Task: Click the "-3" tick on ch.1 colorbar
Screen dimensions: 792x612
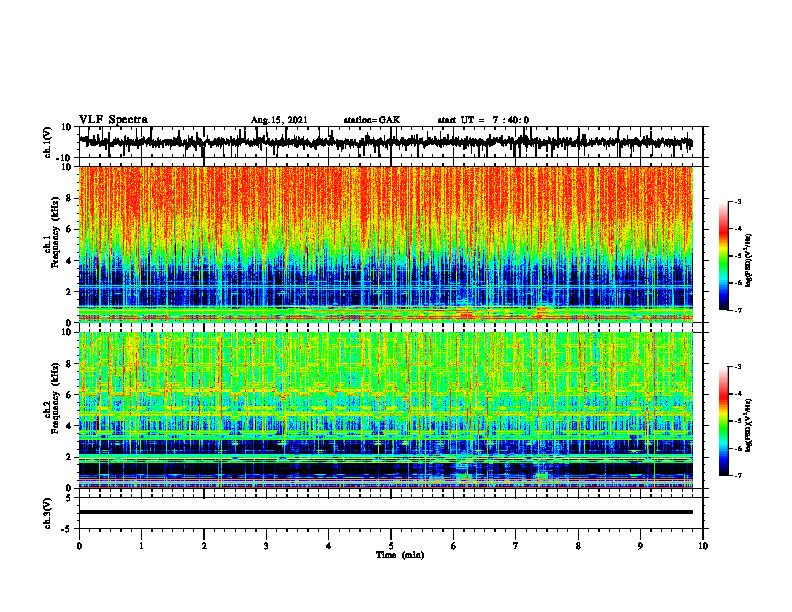Action: click(737, 202)
